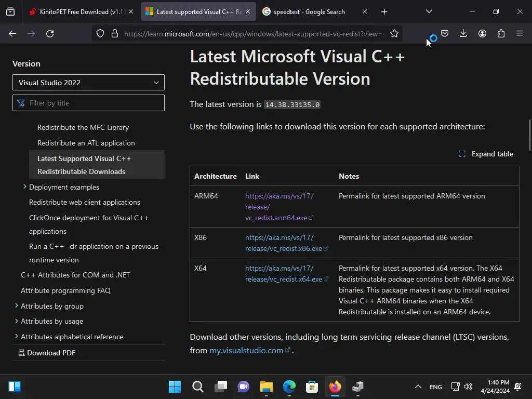Screen dimensions: 532x399
Task: Click Expand table button
Action: [x=486, y=154]
